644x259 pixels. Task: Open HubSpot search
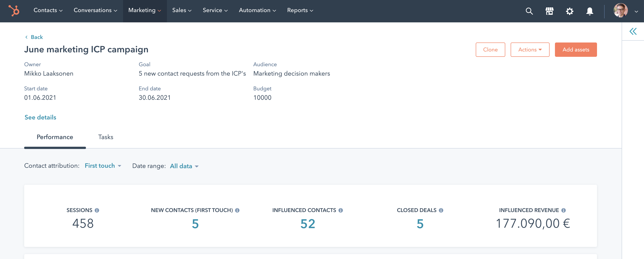529,11
